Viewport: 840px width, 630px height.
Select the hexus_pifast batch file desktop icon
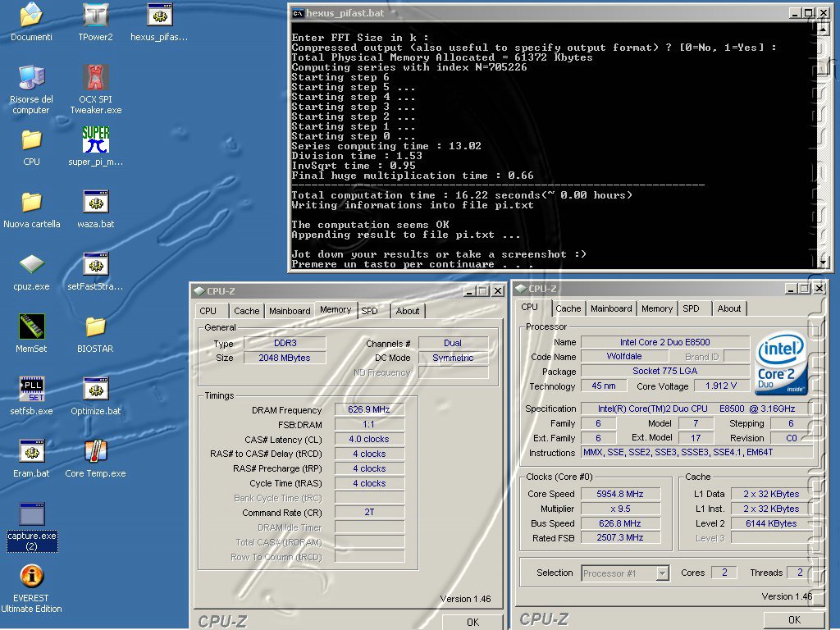tap(160, 16)
